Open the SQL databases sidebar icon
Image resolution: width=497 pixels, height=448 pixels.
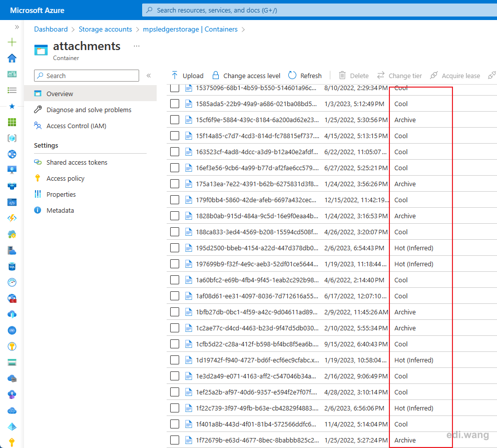12,266
